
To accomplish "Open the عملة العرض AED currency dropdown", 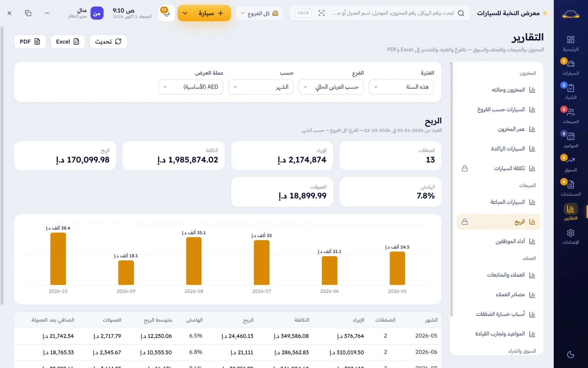I will (190, 87).
